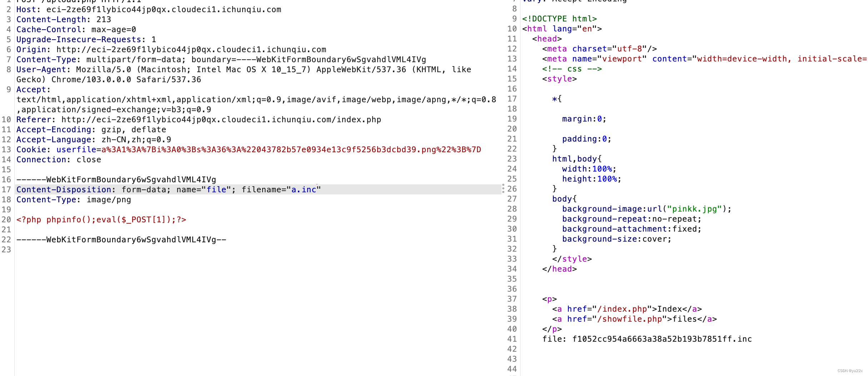Click the panel splitter handle dots
The height and width of the screenshot is (376, 868).
[503, 189]
